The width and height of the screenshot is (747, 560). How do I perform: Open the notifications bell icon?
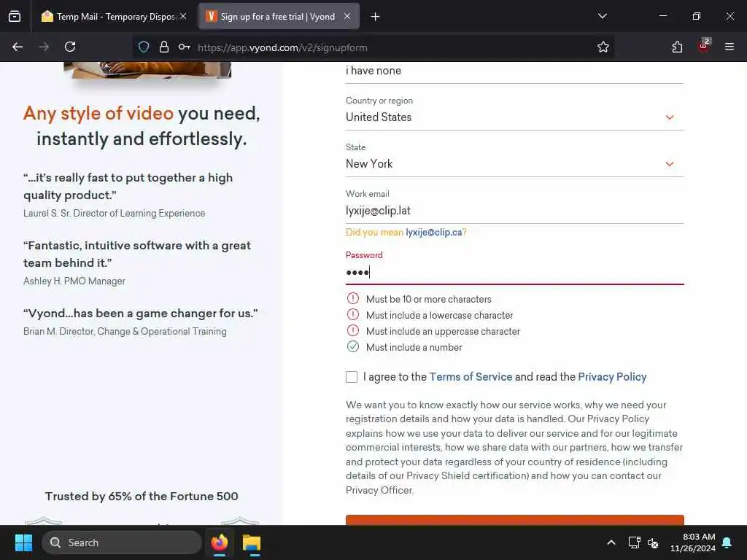pyautogui.click(x=727, y=542)
